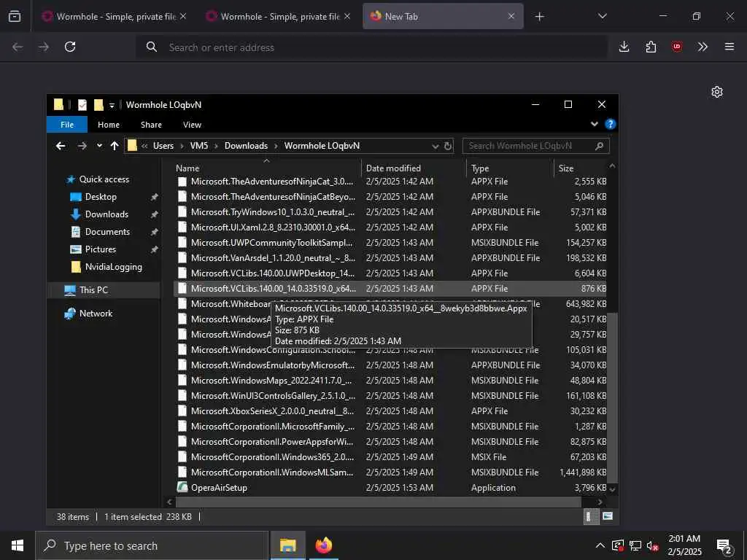Expand the Explorer ribbon chevron
The image size is (747, 560).
pos(594,124)
